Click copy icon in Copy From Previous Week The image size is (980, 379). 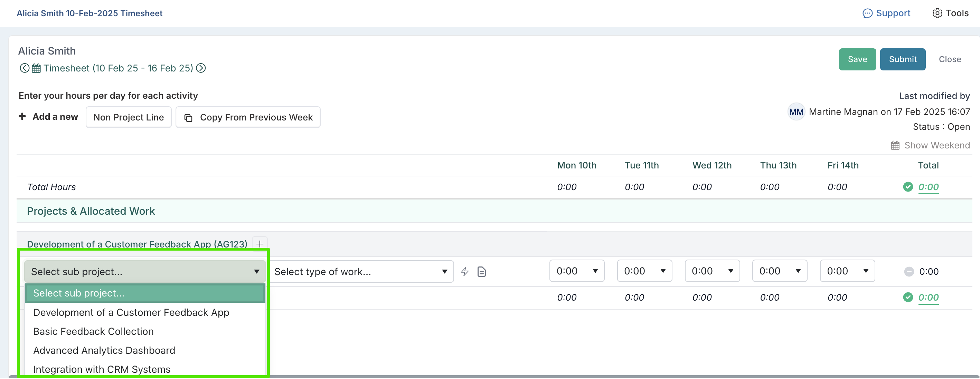click(188, 118)
